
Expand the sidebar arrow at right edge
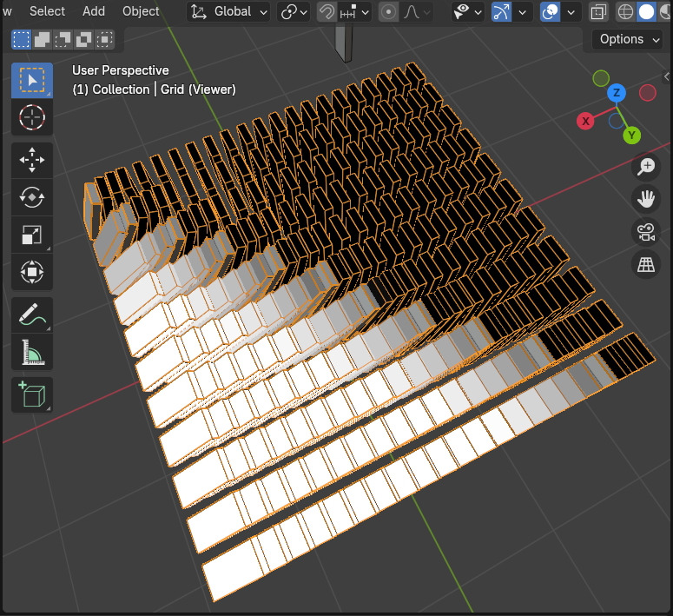click(667, 77)
